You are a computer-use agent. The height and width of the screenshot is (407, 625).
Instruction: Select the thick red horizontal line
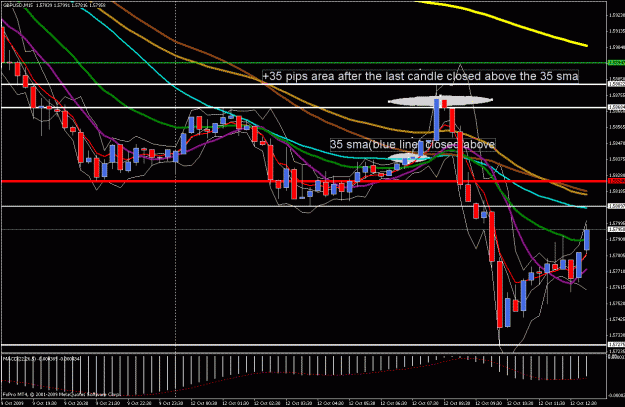[303, 181]
